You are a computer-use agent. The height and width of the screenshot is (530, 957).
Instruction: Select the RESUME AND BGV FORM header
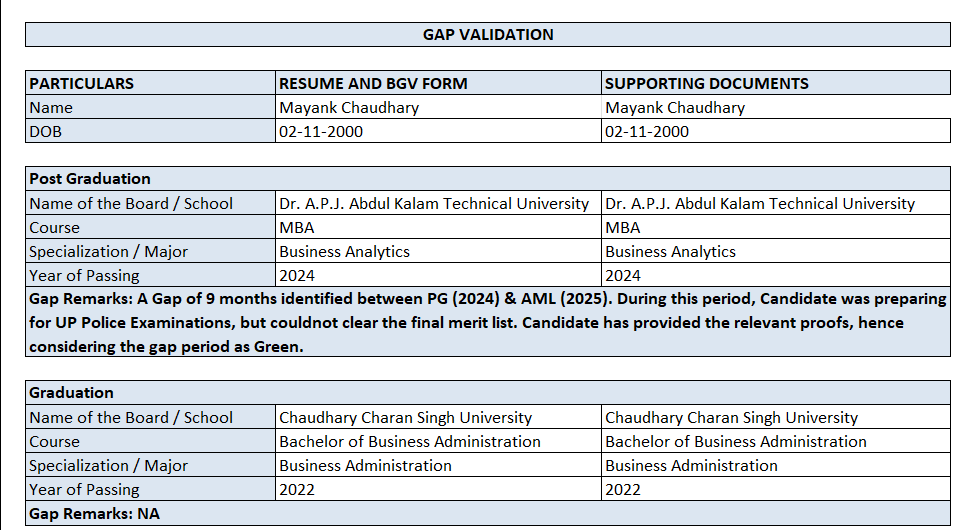[x=373, y=84]
